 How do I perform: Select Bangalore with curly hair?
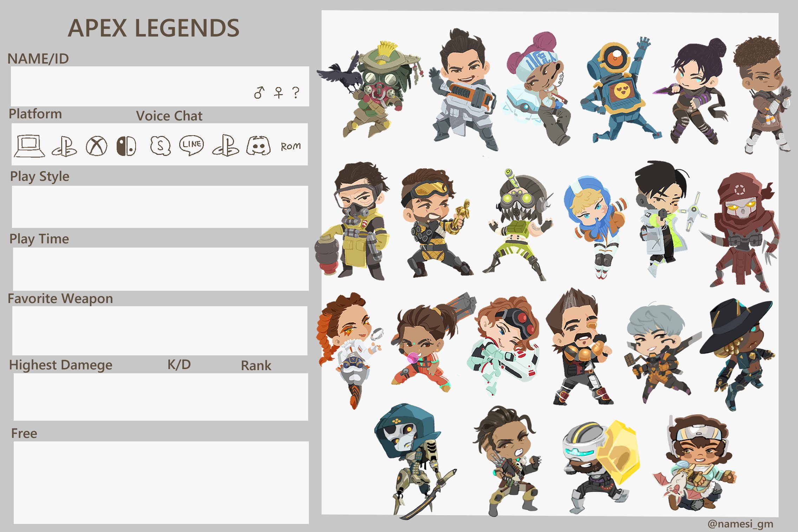point(763,95)
